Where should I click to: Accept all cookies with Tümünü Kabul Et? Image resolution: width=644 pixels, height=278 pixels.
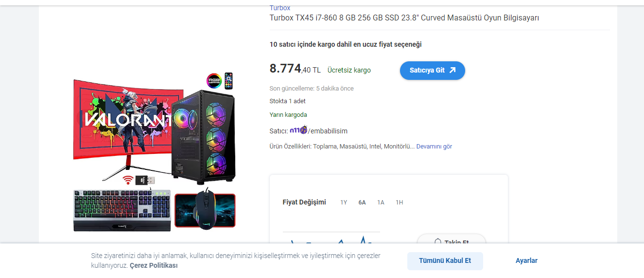point(445,261)
